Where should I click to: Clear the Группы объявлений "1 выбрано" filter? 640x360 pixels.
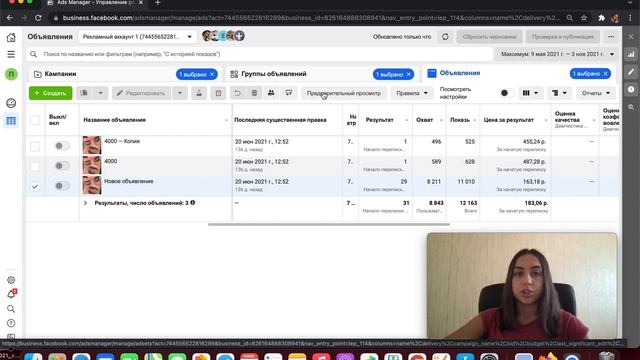409,74
